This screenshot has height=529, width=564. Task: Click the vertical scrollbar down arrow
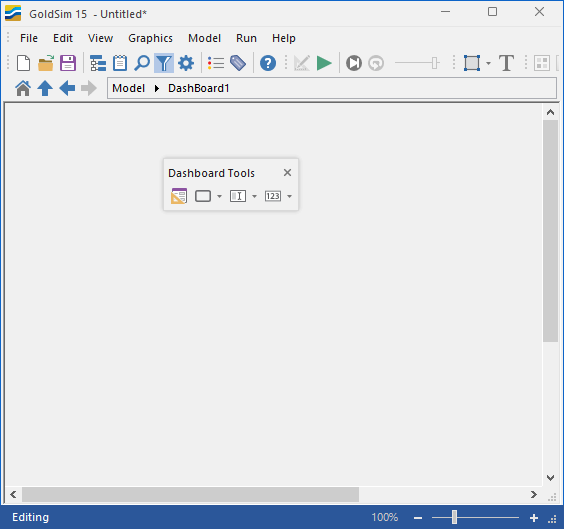coord(550,478)
